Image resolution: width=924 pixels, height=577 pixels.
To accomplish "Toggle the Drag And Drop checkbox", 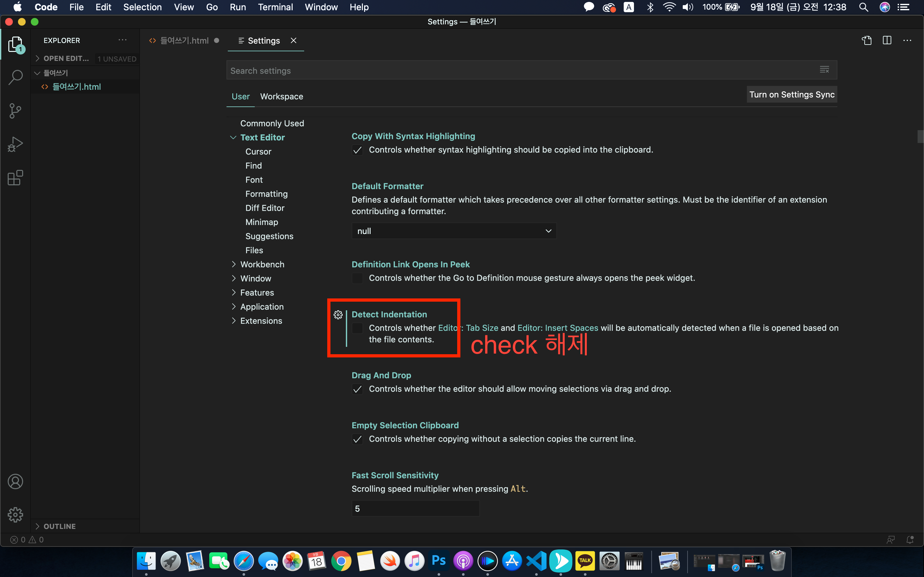I will (357, 389).
